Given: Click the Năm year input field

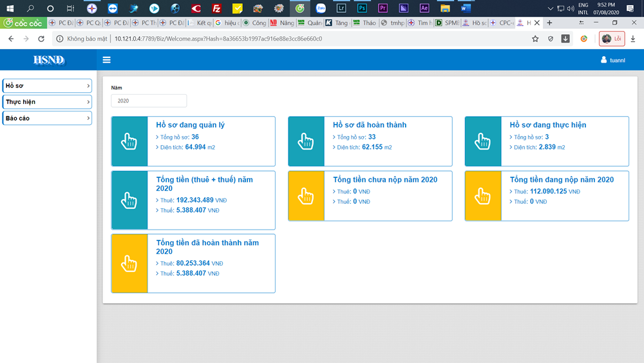Looking at the screenshot, I should [149, 101].
